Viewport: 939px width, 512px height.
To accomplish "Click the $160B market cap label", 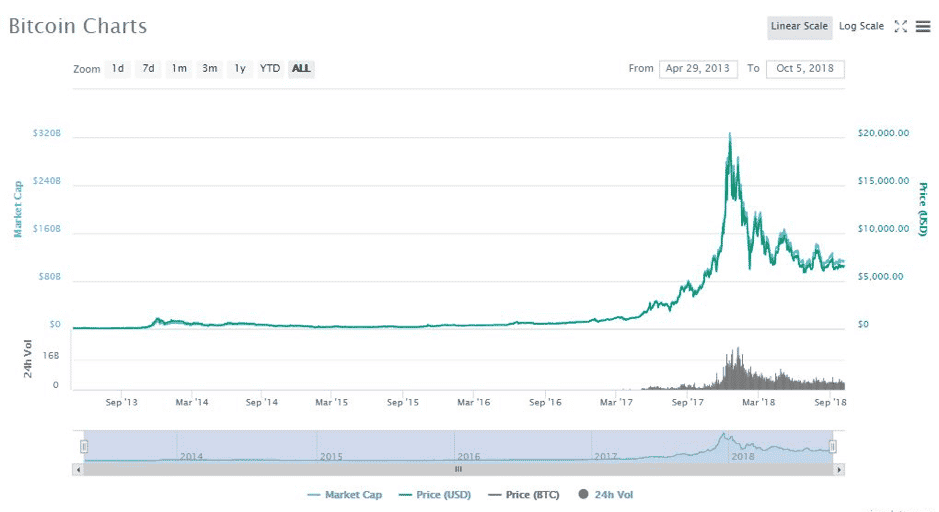I will point(47,229).
